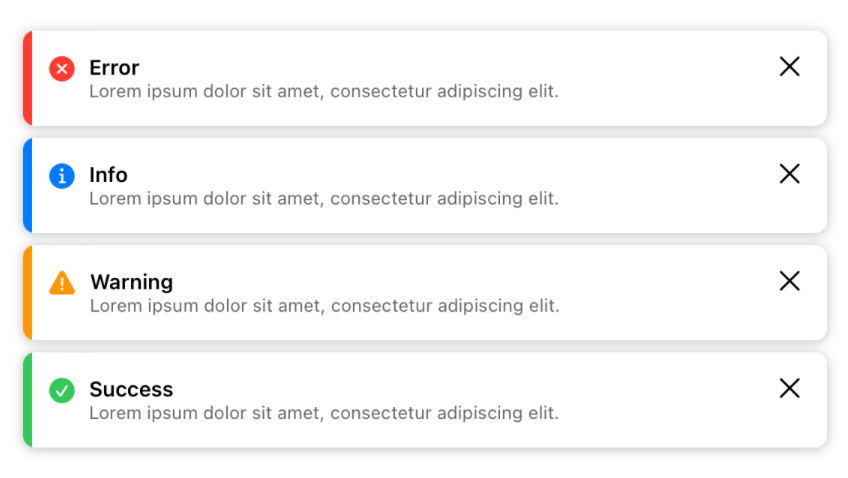Image resolution: width=848 pixels, height=478 pixels.
Task: Click the Info toast description text
Action: tap(324, 198)
